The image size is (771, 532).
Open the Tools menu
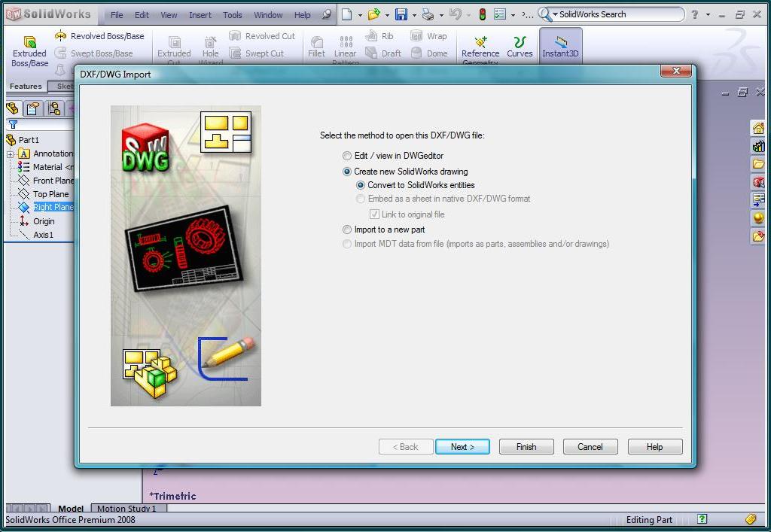click(x=232, y=15)
